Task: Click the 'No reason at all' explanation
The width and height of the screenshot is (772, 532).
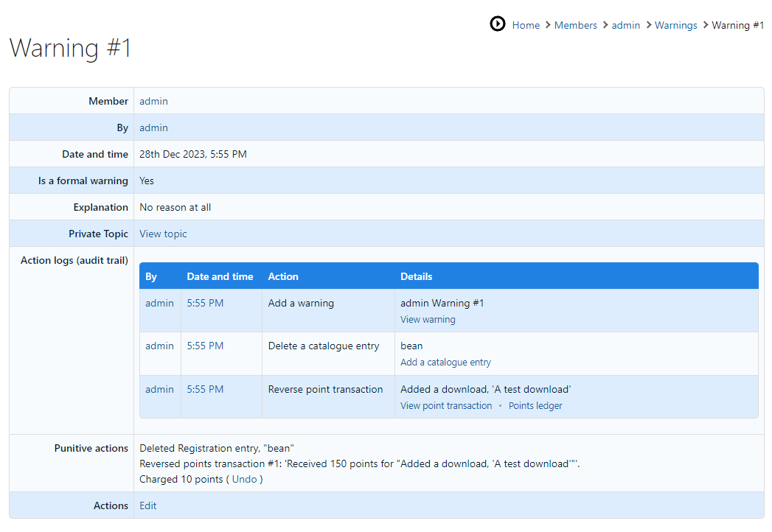Action: click(x=175, y=207)
